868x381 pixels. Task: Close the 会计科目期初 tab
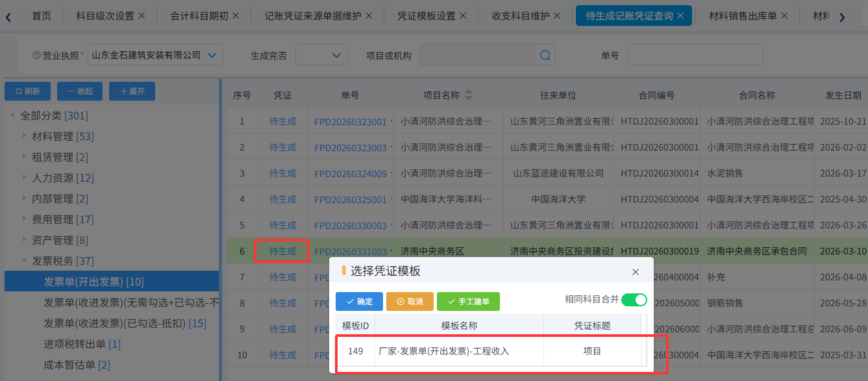tap(236, 16)
